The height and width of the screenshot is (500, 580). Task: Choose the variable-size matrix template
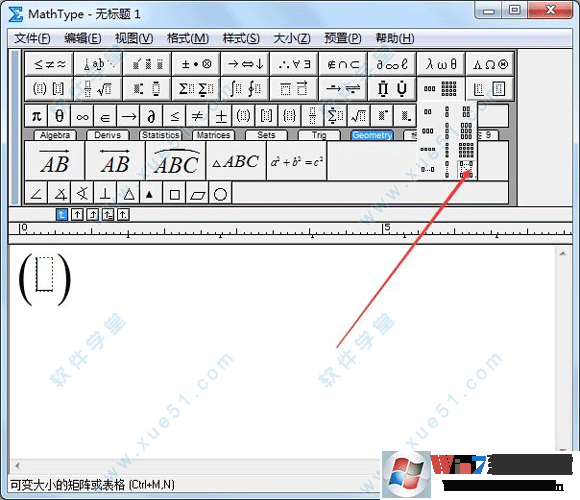(466, 169)
